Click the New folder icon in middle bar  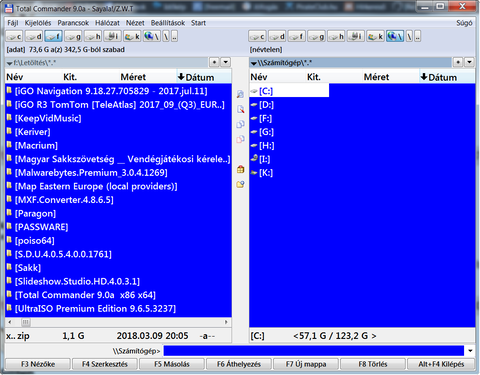[240, 184]
